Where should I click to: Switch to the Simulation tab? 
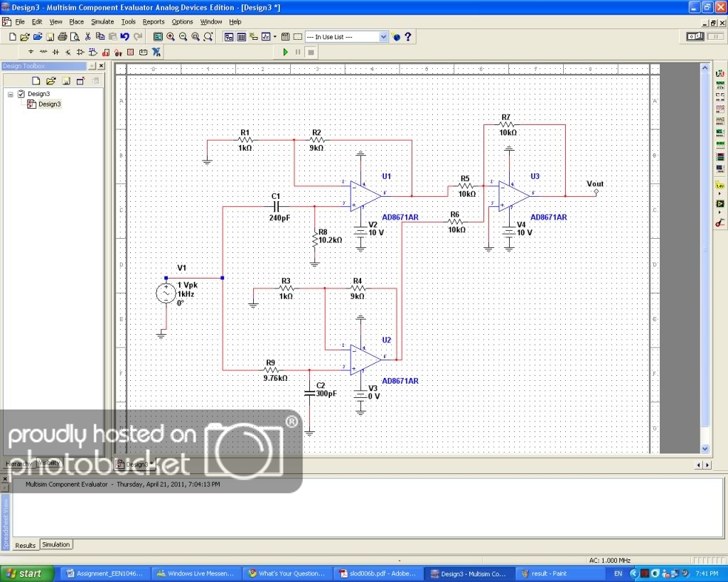pyautogui.click(x=55, y=544)
